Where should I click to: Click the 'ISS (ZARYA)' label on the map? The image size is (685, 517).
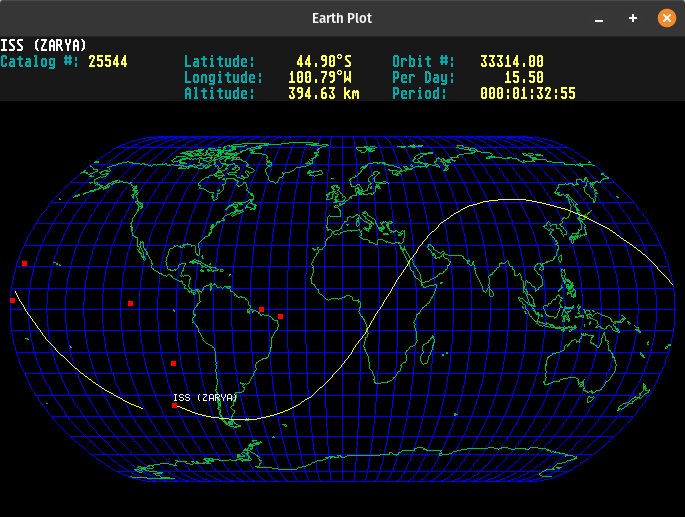[205, 397]
